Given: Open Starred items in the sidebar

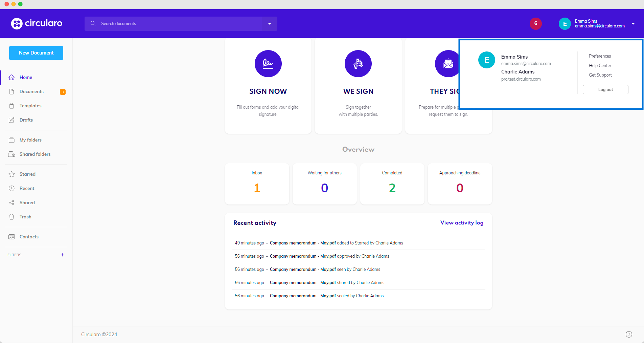Looking at the screenshot, I should pos(27,174).
